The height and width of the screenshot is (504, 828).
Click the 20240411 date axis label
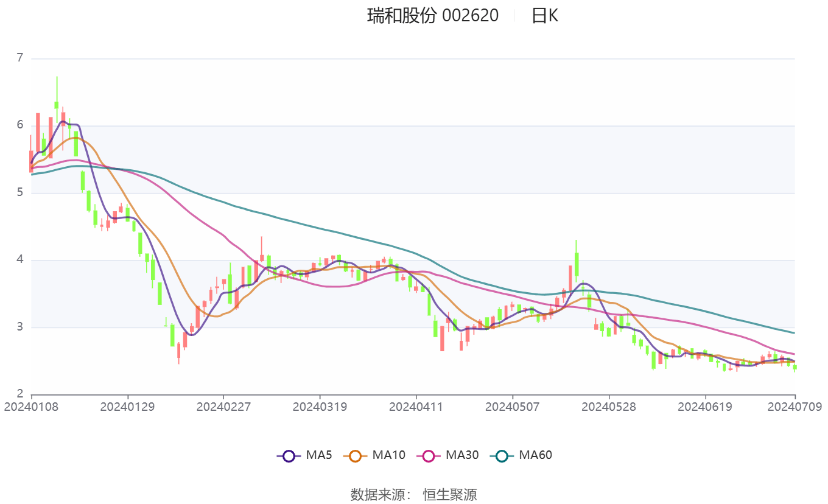pos(416,407)
